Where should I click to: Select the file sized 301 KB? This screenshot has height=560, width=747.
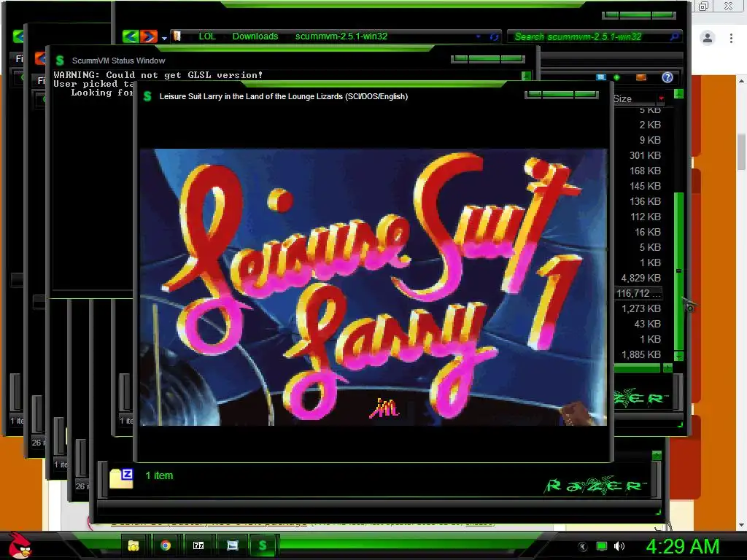(x=645, y=155)
